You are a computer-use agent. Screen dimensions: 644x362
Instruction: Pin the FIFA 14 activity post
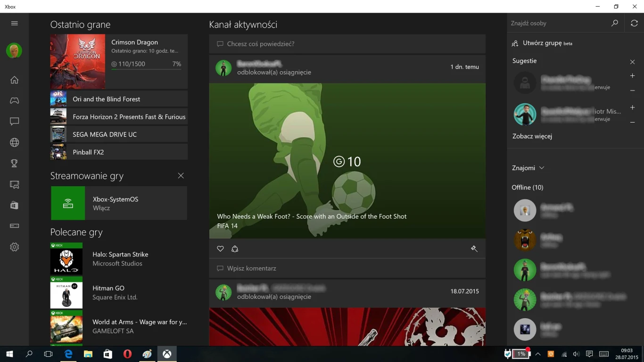(x=474, y=248)
